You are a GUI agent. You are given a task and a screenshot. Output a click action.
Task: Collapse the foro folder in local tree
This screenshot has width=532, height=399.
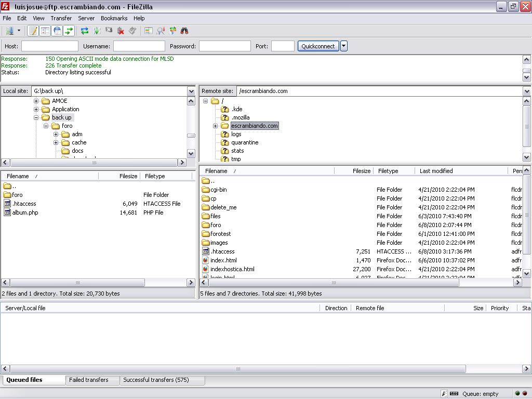tap(46, 126)
